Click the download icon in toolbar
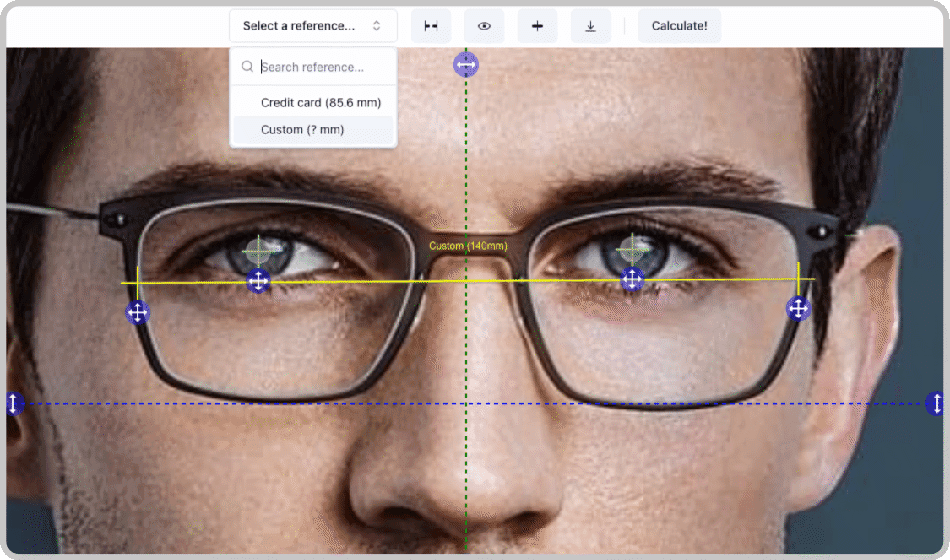Screen dimensions: 950x560 [x=591, y=26]
